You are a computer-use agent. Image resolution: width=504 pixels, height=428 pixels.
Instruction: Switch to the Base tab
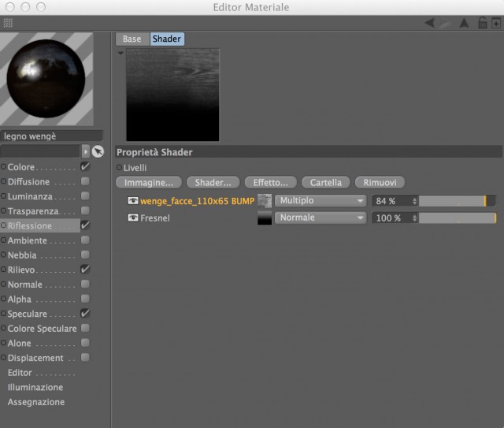tap(132, 39)
